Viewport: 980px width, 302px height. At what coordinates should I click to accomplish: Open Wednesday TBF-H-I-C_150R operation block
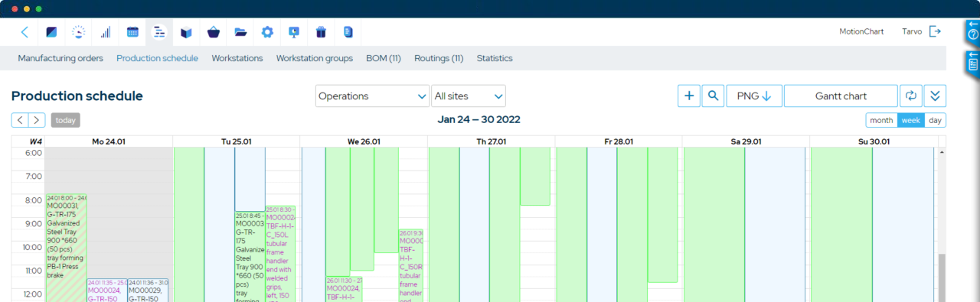tap(410, 265)
